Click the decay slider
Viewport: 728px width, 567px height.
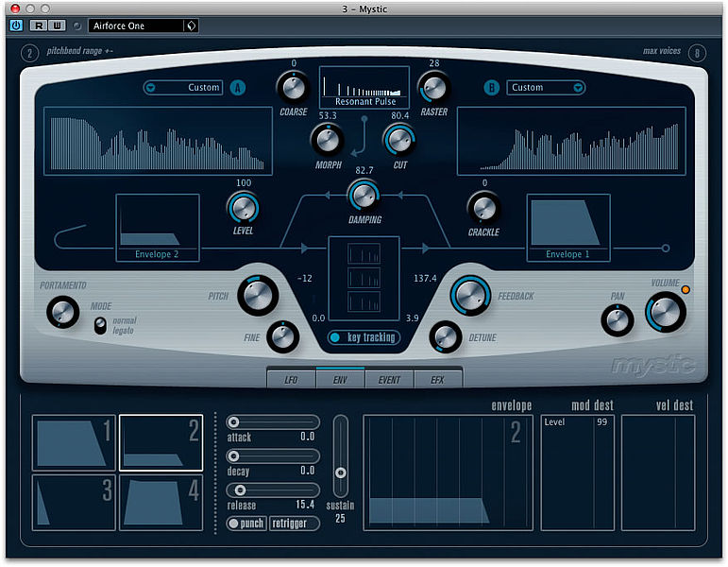273,455
